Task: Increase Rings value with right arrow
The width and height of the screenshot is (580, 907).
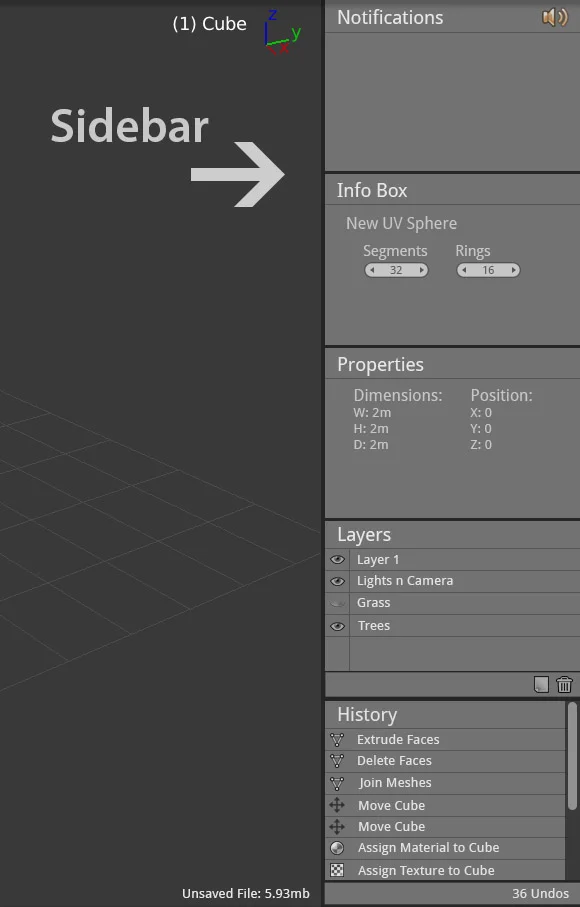Action: tap(513, 270)
